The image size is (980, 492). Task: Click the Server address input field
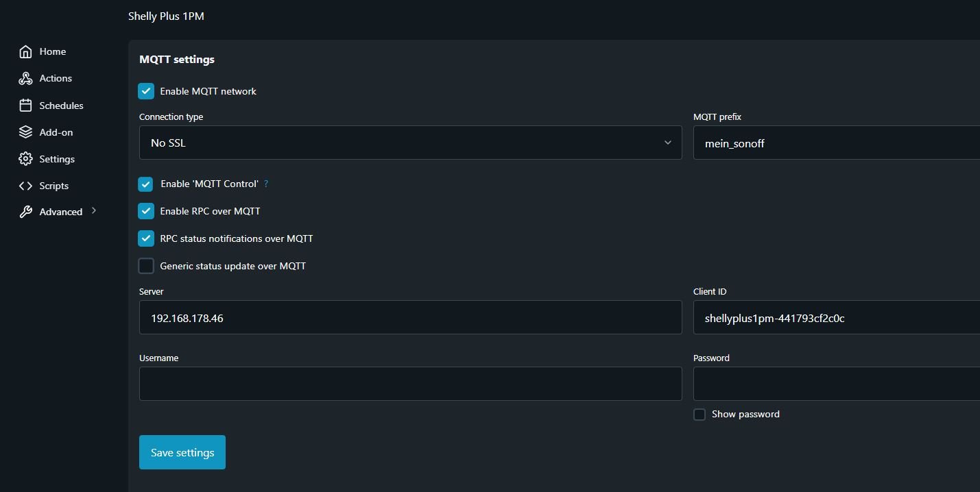pyautogui.click(x=410, y=317)
